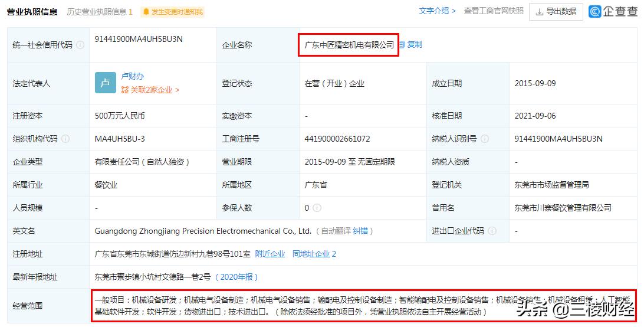Click registration number 441900002661072
The width and height of the screenshot is (644, 327).
click(x=337, y=139)
